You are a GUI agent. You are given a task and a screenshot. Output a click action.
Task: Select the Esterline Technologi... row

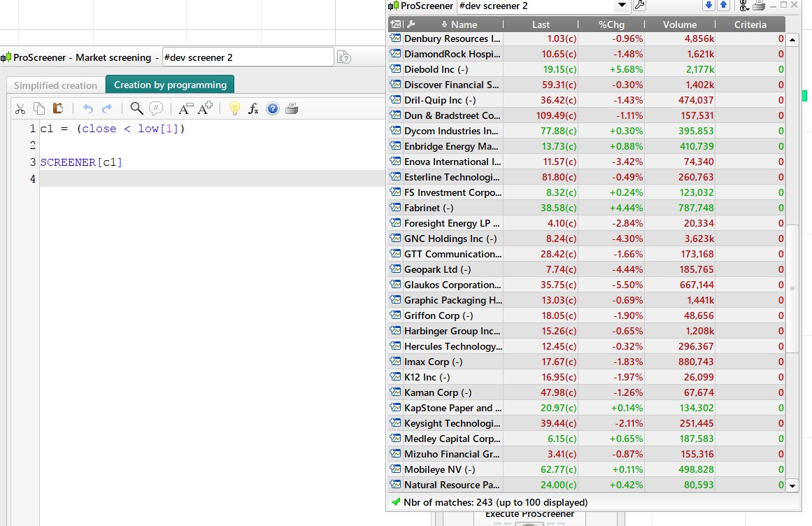(x=587, y=177)
